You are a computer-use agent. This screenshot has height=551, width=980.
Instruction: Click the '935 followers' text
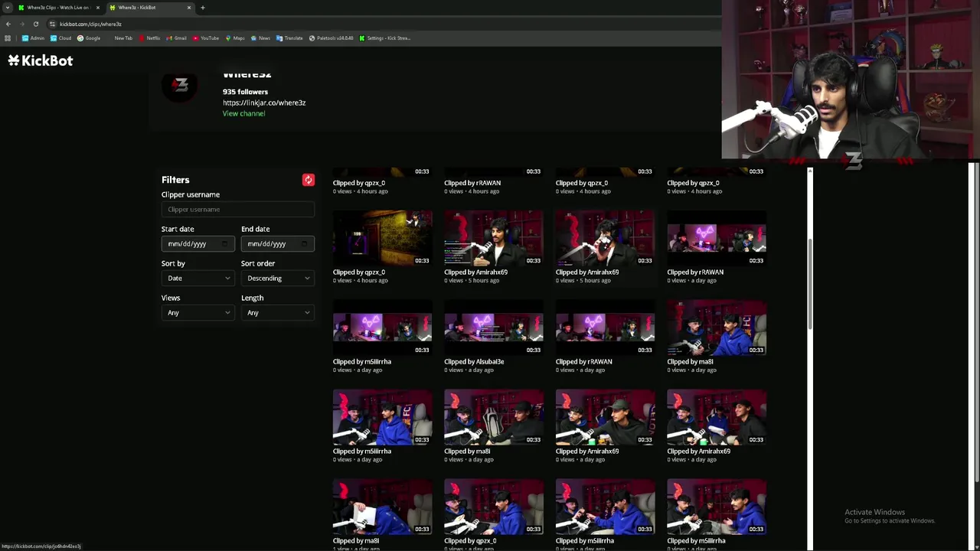pos(245,92)
